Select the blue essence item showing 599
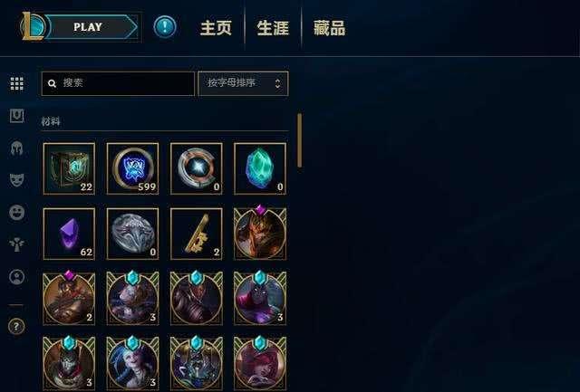580x392 pixels. tap(133, 168)
